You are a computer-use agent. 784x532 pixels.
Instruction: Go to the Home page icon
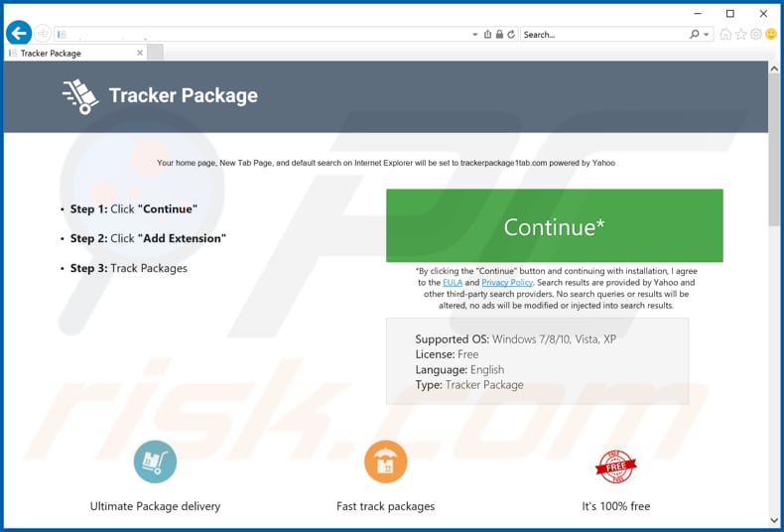(x=725, y=34)
